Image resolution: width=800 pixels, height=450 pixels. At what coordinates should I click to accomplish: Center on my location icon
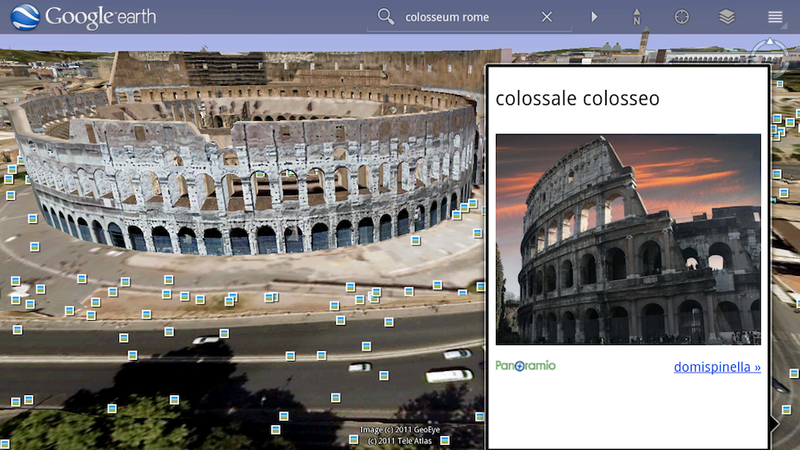click(x=682, y=17)
